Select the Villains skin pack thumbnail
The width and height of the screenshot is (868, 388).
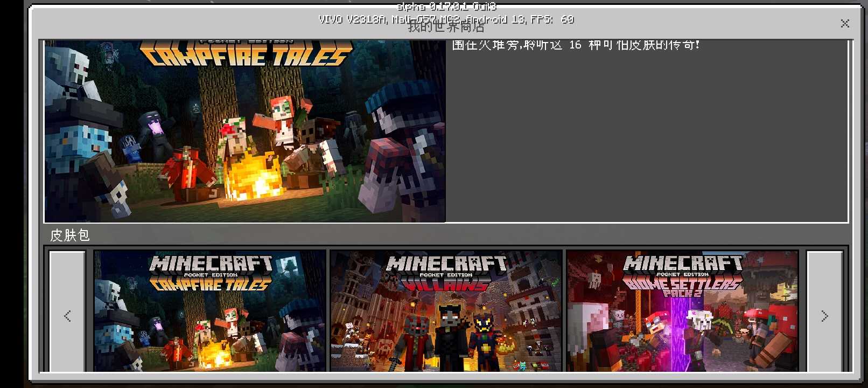pos(446,311)
